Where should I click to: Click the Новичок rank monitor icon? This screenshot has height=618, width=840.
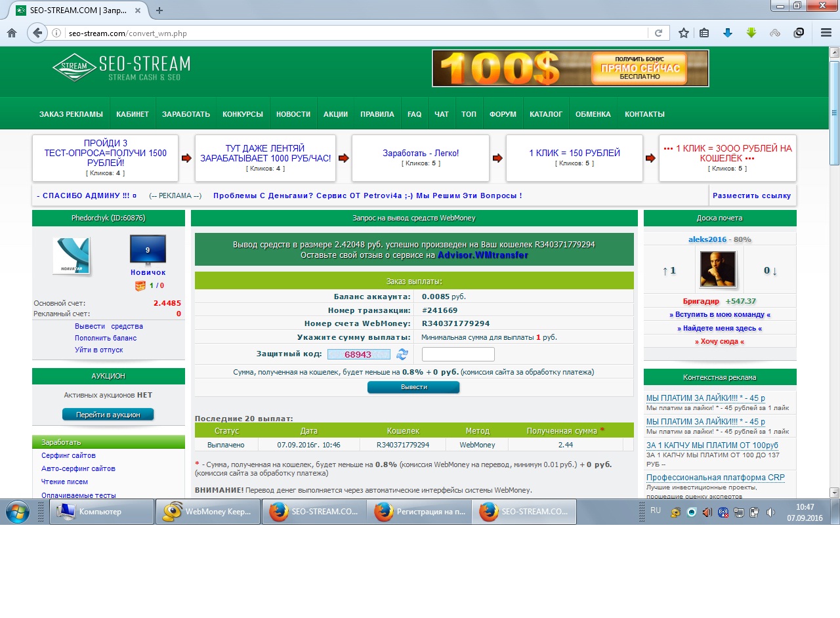pos(148,250)
